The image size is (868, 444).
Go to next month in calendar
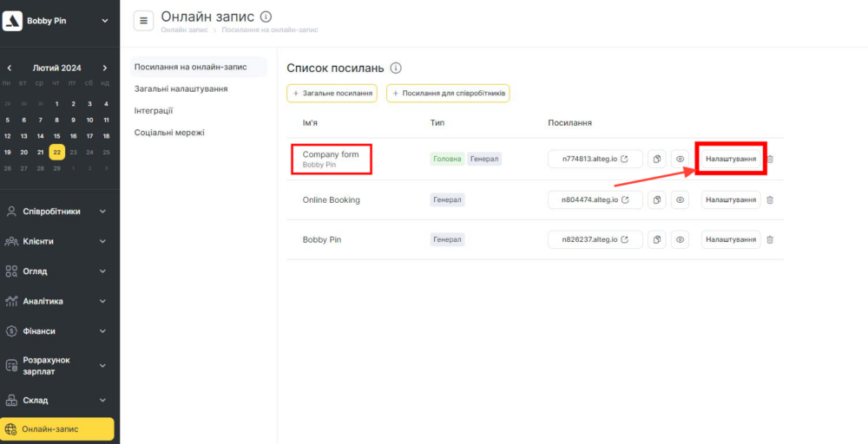[x=105, y=68]
